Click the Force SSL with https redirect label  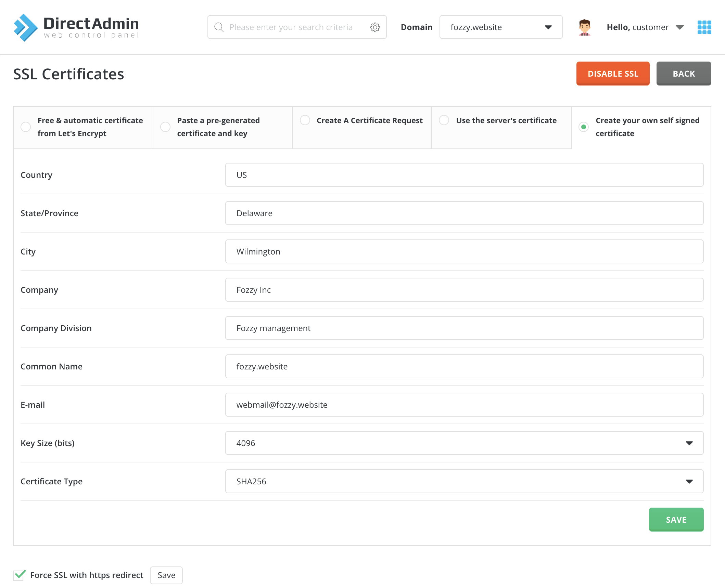[87, 575]
